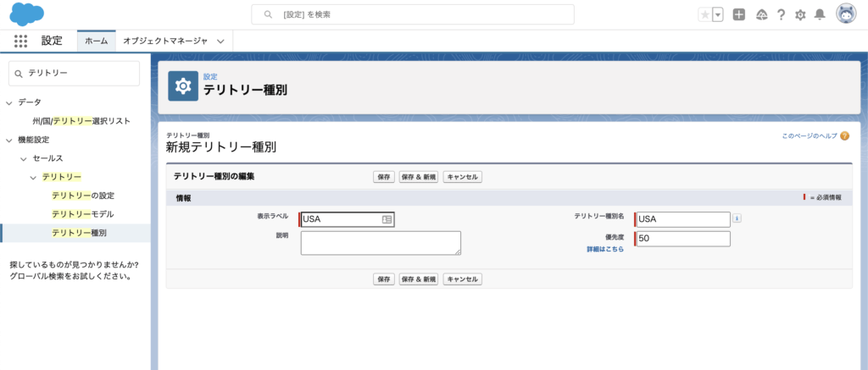Click the bottom キャンセル button
868x370 pixels.
click(462, 279)
